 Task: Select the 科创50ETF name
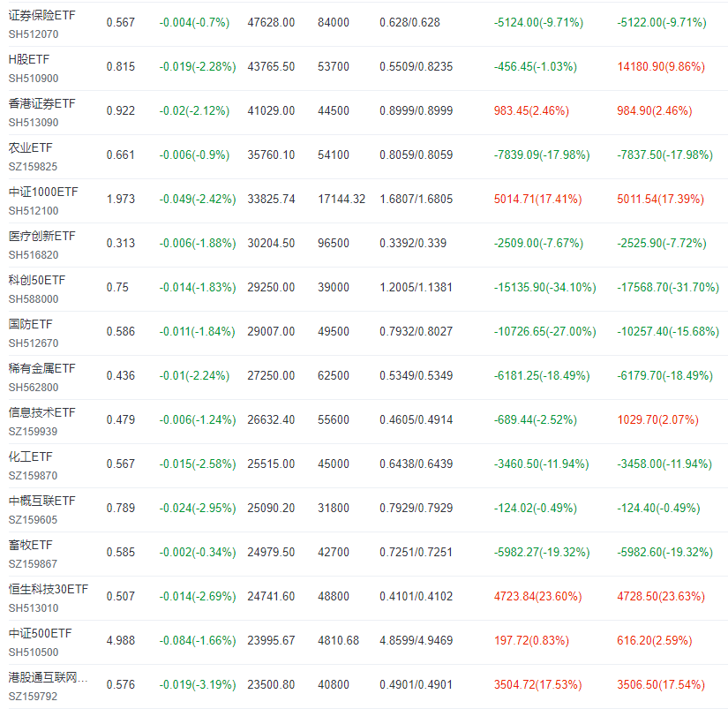click(37, 280)
